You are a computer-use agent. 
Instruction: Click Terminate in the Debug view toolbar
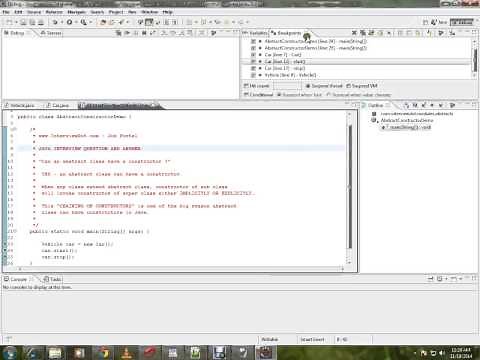[x=144, y=33]
